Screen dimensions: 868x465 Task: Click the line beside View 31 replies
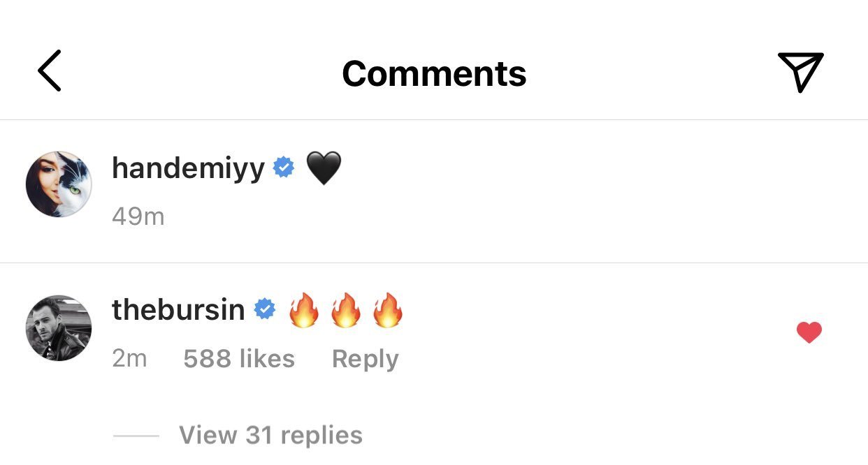pyautogui.click(x=136, y=436)
